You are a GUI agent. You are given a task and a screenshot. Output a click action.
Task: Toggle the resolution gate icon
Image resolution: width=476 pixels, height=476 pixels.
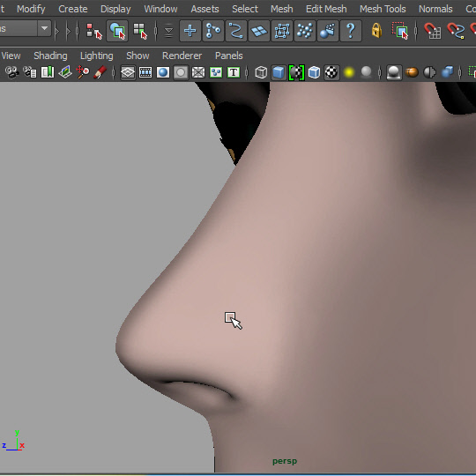163,72
